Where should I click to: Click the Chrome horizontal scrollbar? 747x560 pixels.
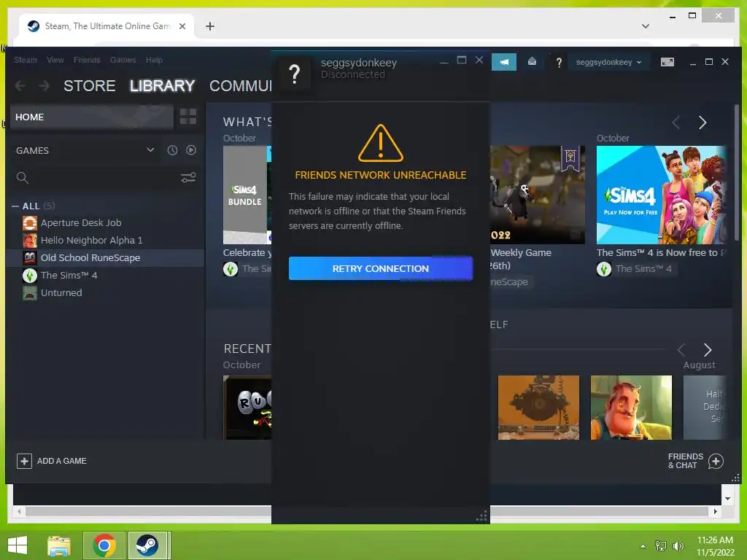coord(367,511)
